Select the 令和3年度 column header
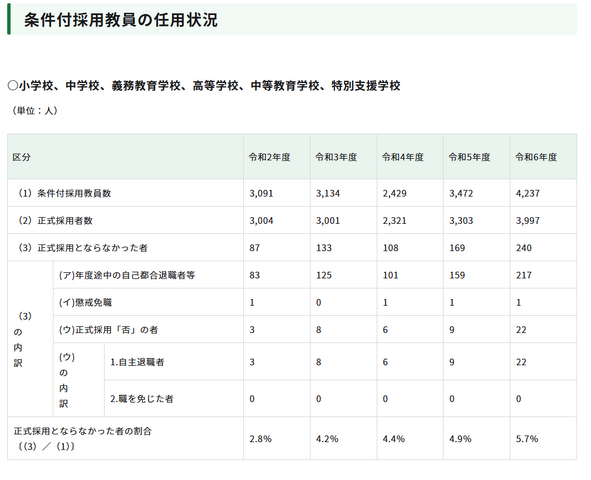 click(x=336, y=157)
